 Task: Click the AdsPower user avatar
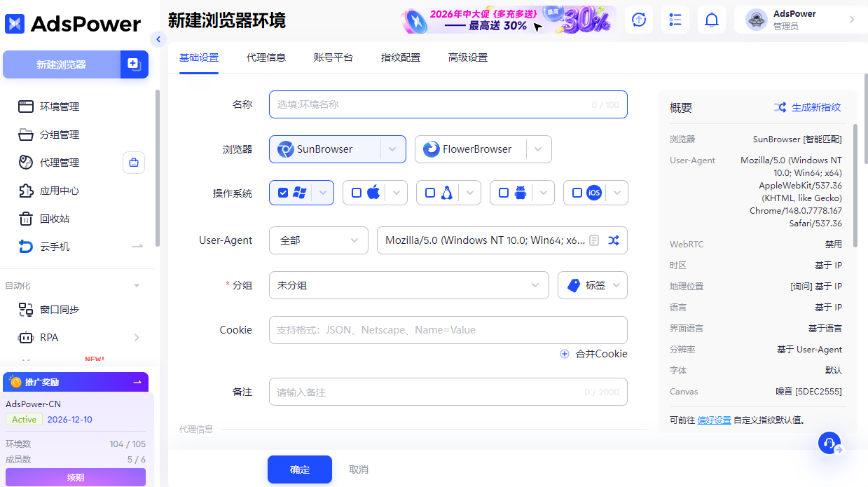(757, 20)
